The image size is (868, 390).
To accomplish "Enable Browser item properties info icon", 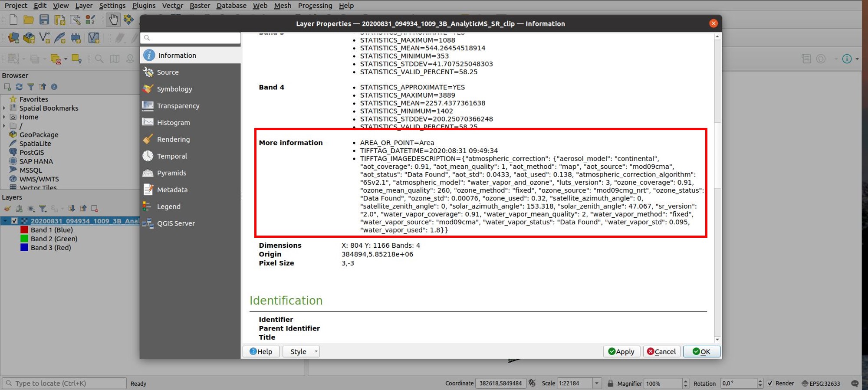I will pyautogui.click(x=54, y=87).
